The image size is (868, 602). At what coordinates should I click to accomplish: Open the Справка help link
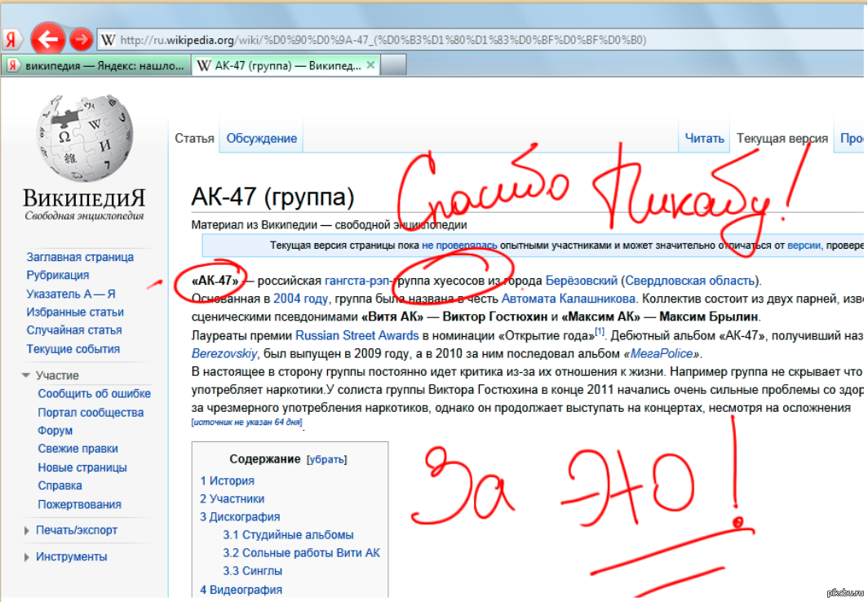tap(60, 486)
